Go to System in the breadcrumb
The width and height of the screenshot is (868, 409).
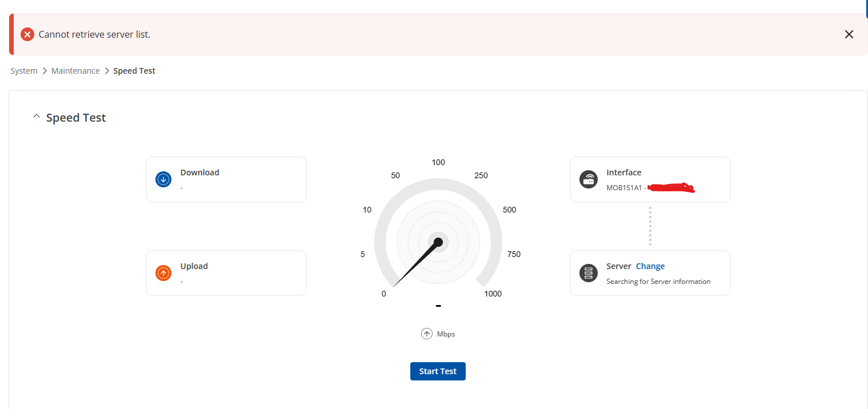(x=24, y=71)
